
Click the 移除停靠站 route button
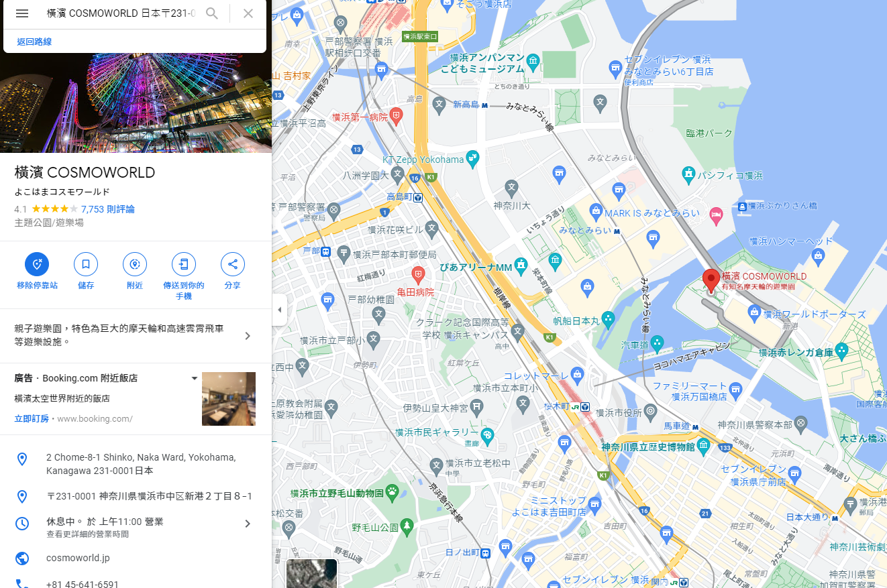[37, 264]
